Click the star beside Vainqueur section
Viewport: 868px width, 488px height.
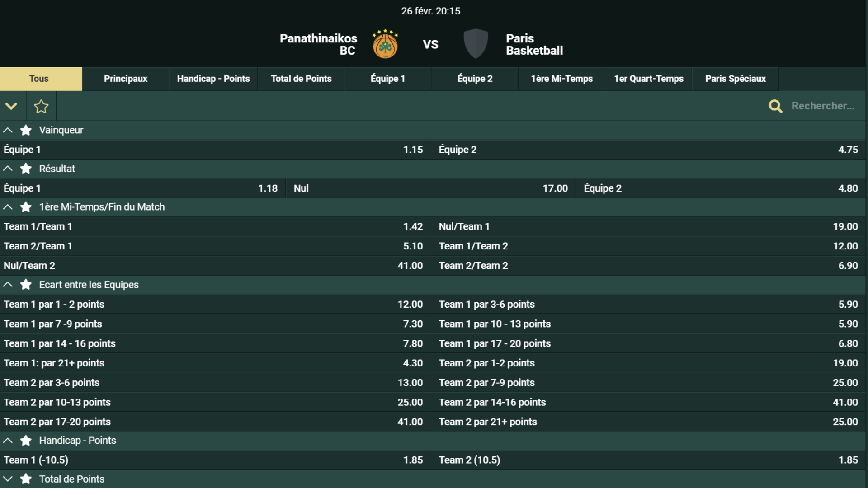[26, 130]
